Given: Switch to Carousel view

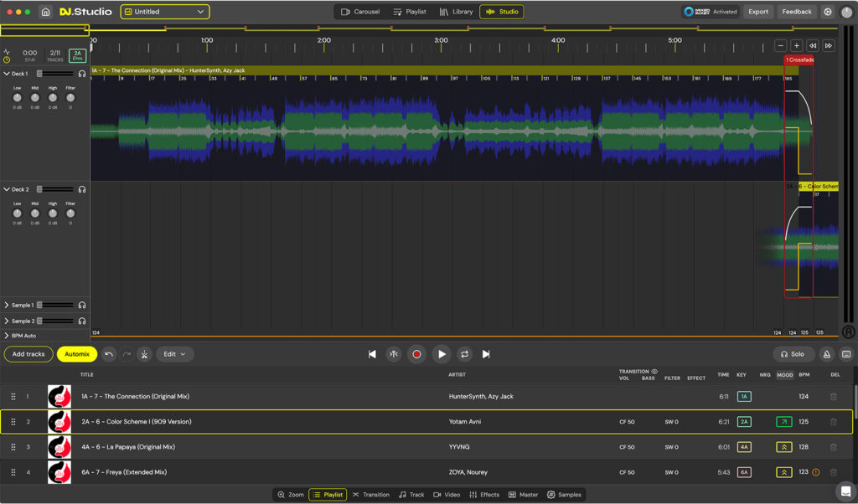Looking at the screenshot, I should [x=360, y=12].
